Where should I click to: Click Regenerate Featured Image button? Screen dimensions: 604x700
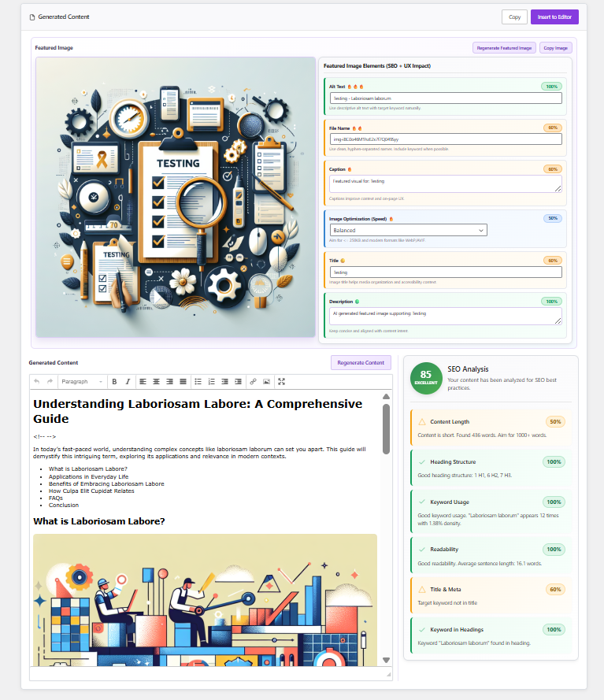504,48
